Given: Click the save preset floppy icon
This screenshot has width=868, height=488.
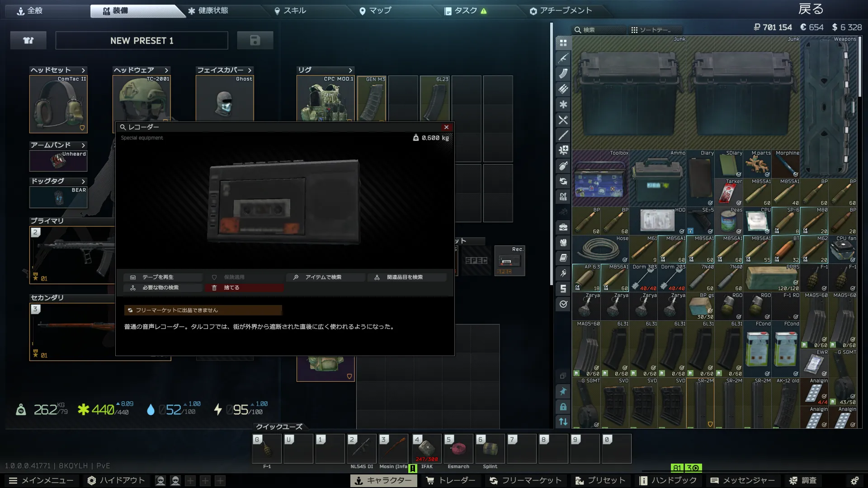Looking at the screenshot, I should pyautogui.click(x=255, y=41).
